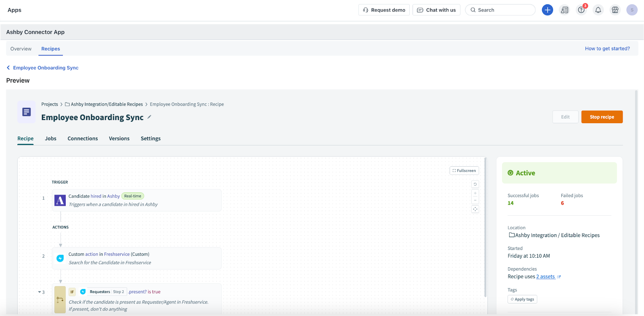The image size is (644, 316).
Task: Open the contacts list icon in header
Action: tap(565, 10)
